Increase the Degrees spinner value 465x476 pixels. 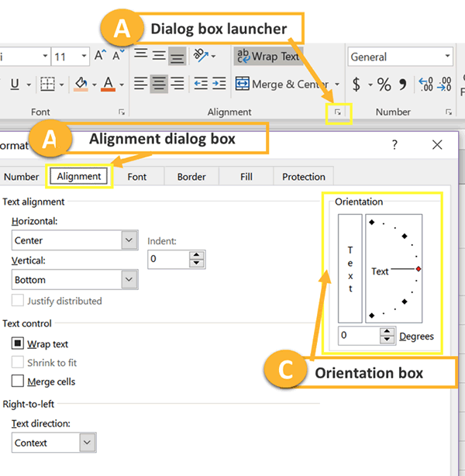tap(387, 332)
